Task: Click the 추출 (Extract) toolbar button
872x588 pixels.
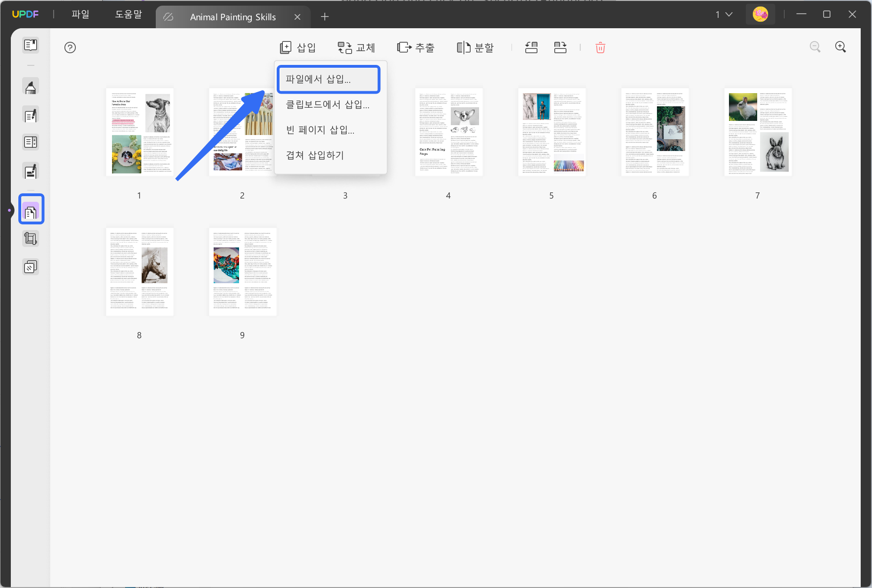Action: pos(416,48)
